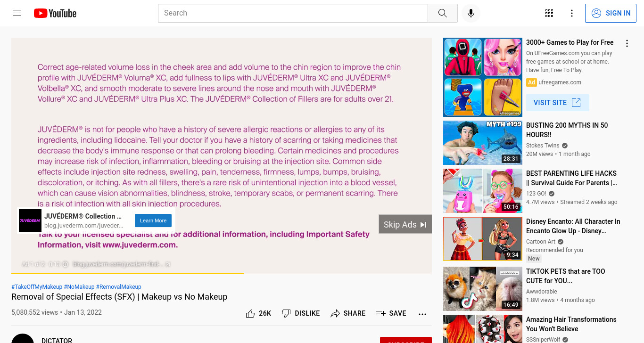Open Disney Encanto Glow Up thumbnail
This screenshot has height=343, width=644.
483,239
